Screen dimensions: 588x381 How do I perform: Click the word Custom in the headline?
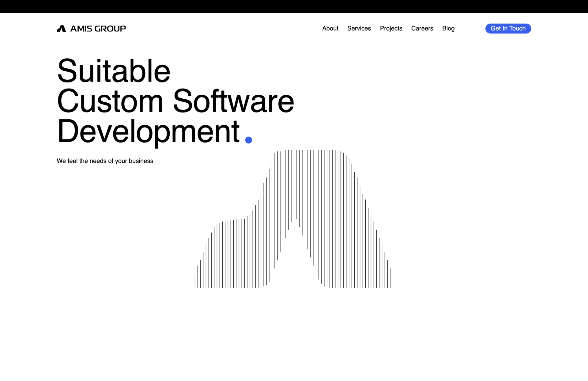click(x=110, y=101)
